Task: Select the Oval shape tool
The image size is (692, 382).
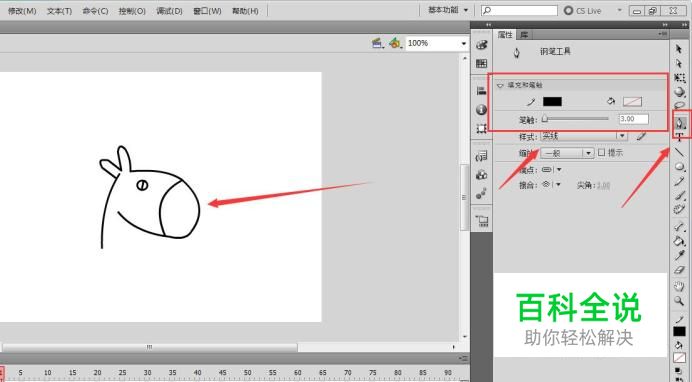Action: [679, 167]
